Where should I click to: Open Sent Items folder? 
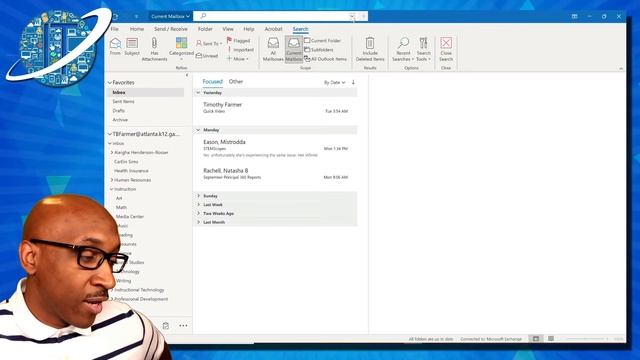123,102
